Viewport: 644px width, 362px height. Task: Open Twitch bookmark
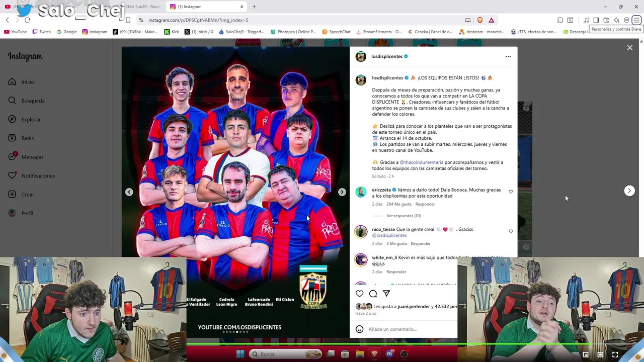coord(41,32)
